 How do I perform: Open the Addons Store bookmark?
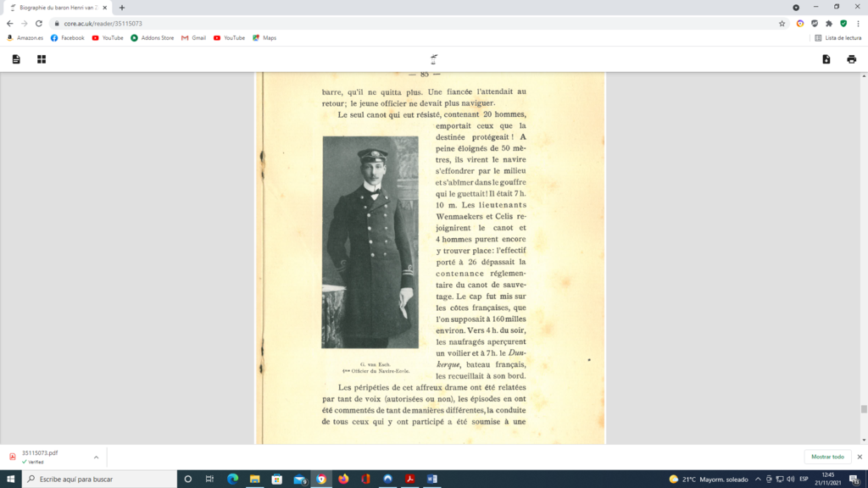click(153, 37)
